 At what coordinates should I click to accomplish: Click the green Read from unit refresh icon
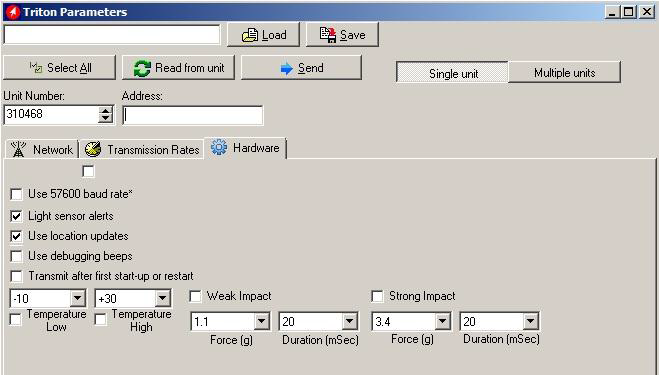(x=142, y=68)
